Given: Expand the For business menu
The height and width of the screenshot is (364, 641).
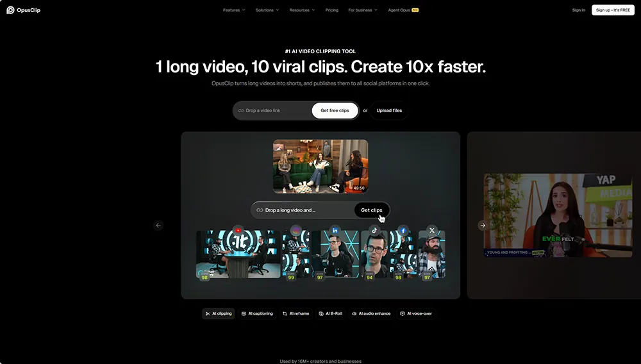Looking at the screenshot, I should (363, 10).
